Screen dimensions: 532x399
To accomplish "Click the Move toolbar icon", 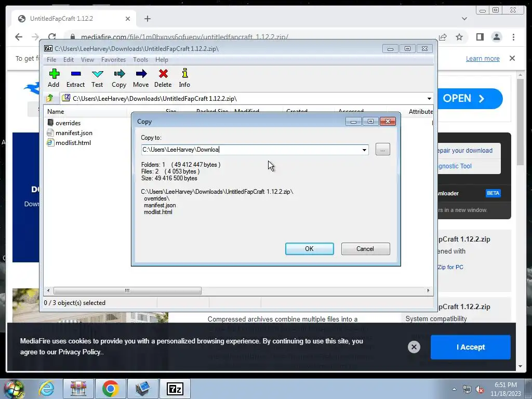I will (141, 78).
